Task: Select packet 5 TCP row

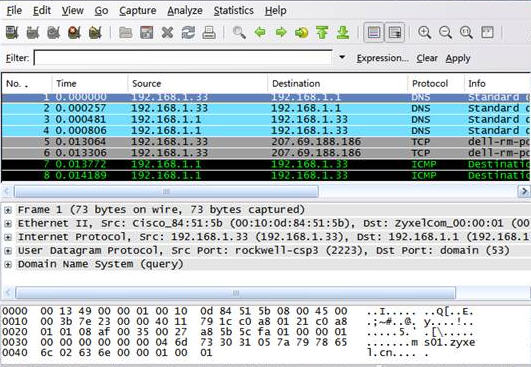Action: point(266,142)
